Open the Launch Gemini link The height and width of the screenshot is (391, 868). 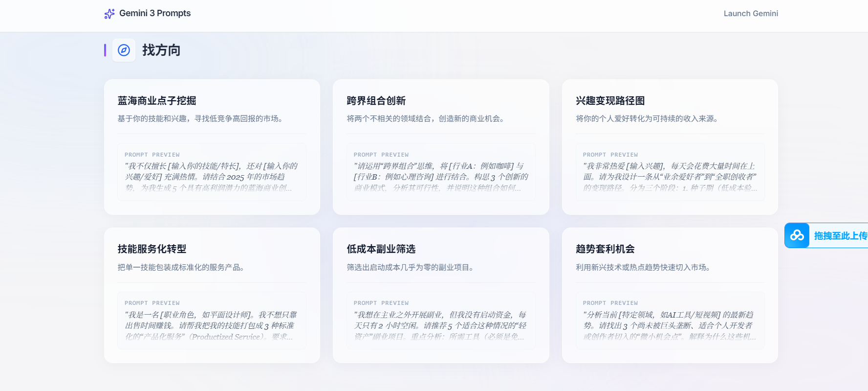tap(751, 14)
